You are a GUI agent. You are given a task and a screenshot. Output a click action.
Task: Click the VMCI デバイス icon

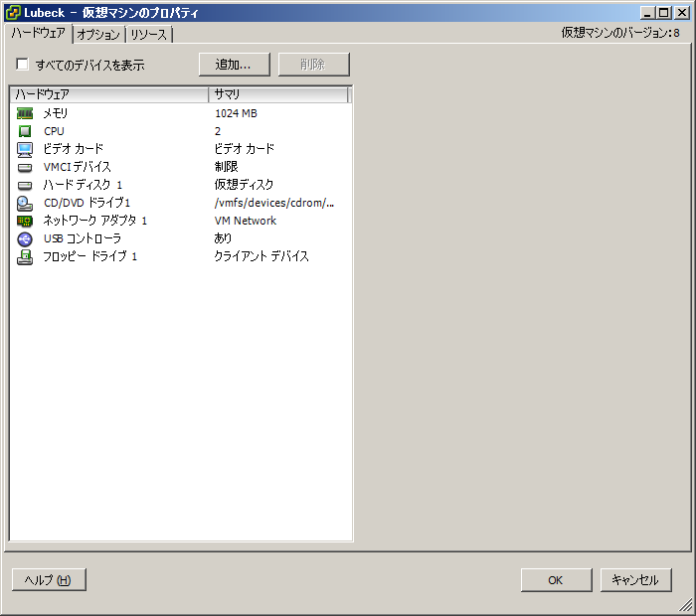25,168
